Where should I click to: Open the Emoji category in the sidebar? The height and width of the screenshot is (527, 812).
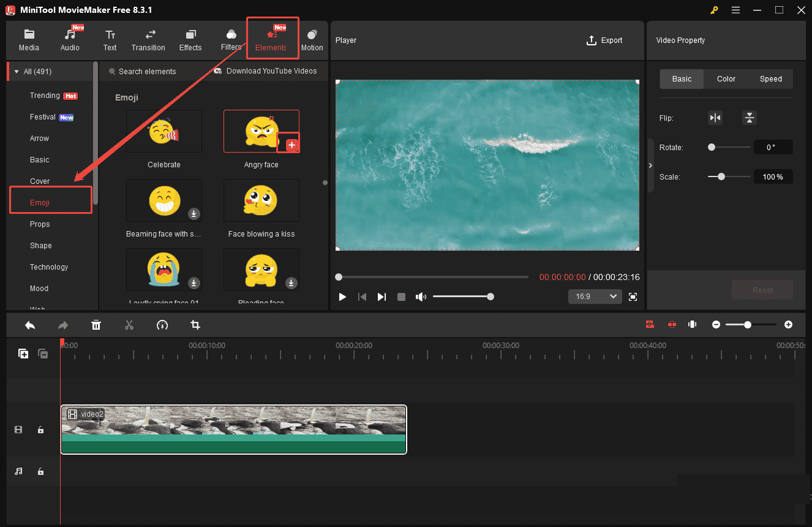(x=40, y=202)
